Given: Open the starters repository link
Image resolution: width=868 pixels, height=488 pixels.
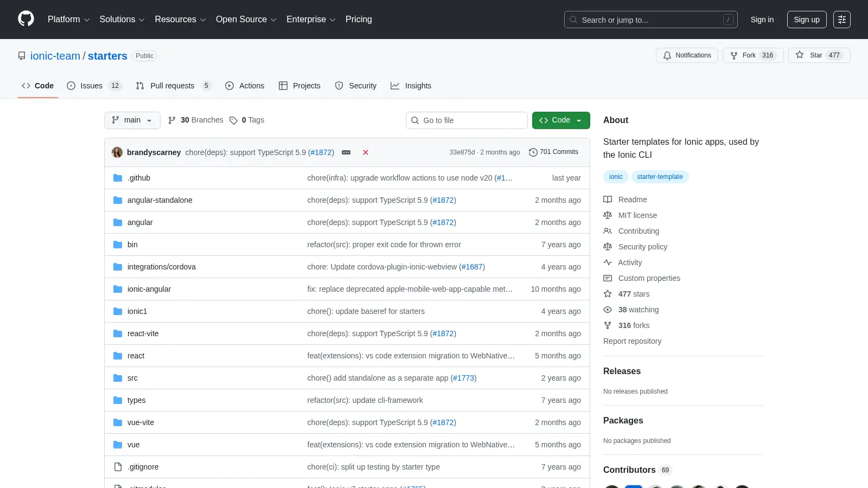Looking at the screenshot, I should pos(107,56).
